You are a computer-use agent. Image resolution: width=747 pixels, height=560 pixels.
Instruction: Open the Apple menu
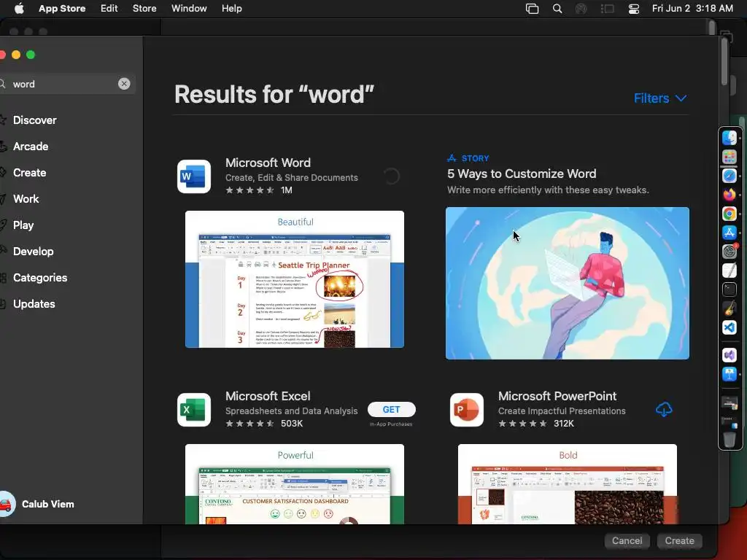point(18,9)
